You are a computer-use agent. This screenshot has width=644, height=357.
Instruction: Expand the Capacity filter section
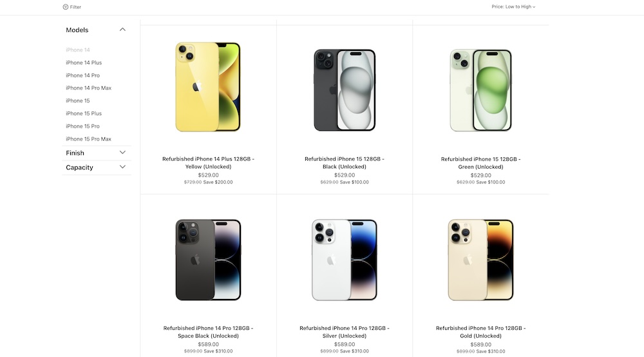pos(122,167)
